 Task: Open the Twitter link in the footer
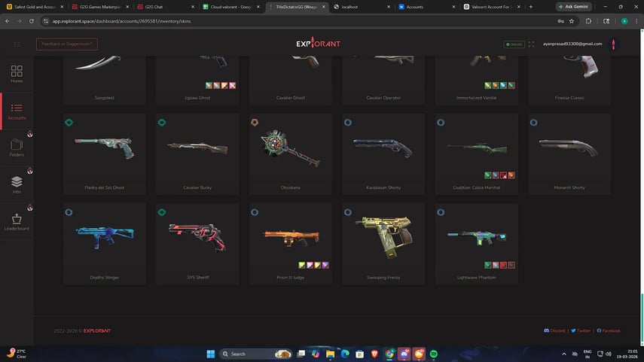[x=581, y=330]
